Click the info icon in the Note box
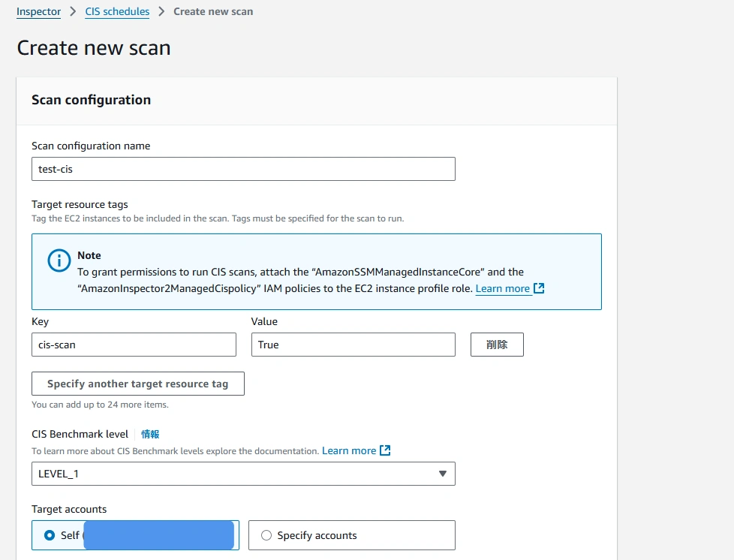This screenshot has width=734, height=560. (x=59, y=260)
